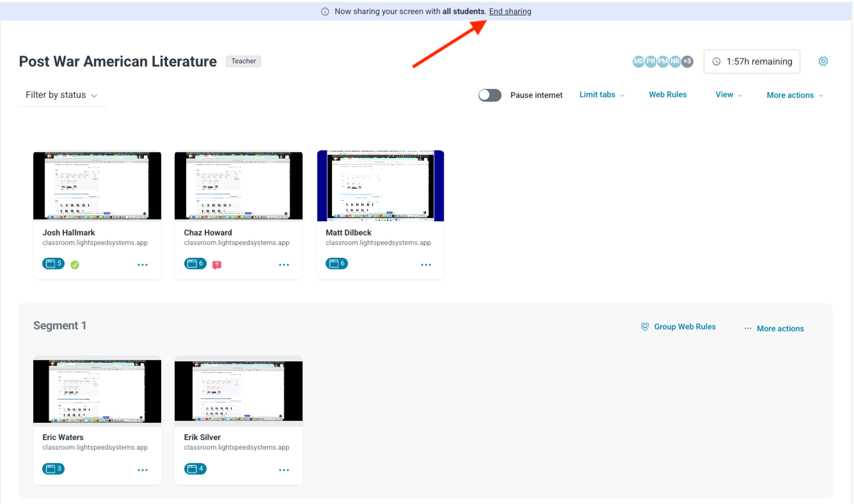The width and height of the screenshot is (854, 504).
Task: Click the +3 students avatar badge
Action: click(687, 61)
